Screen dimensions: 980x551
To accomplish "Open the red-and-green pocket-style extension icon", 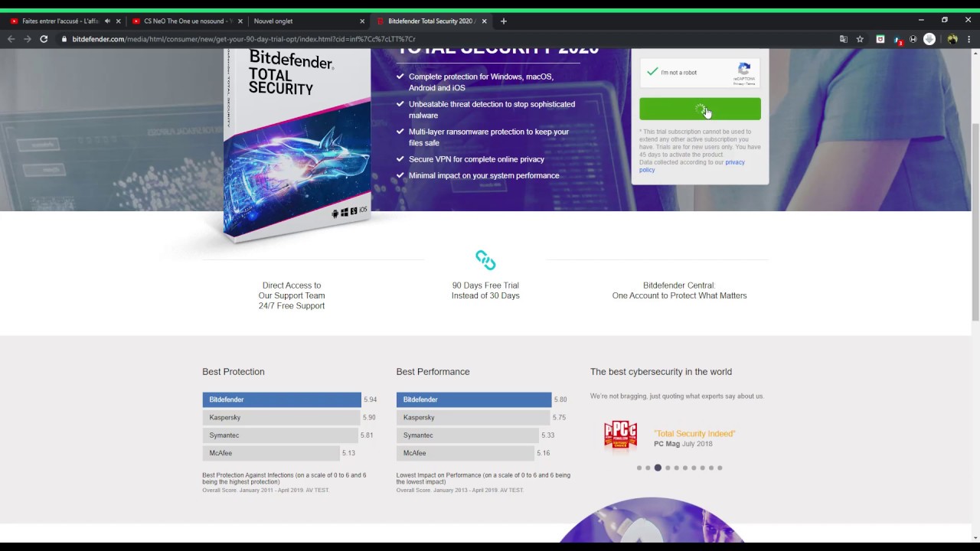I will tap(880, 39).
